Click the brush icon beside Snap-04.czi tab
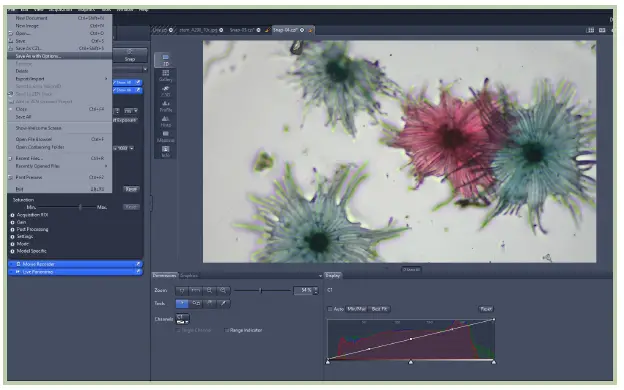624x390 pixels. click(x=310, y=30)
